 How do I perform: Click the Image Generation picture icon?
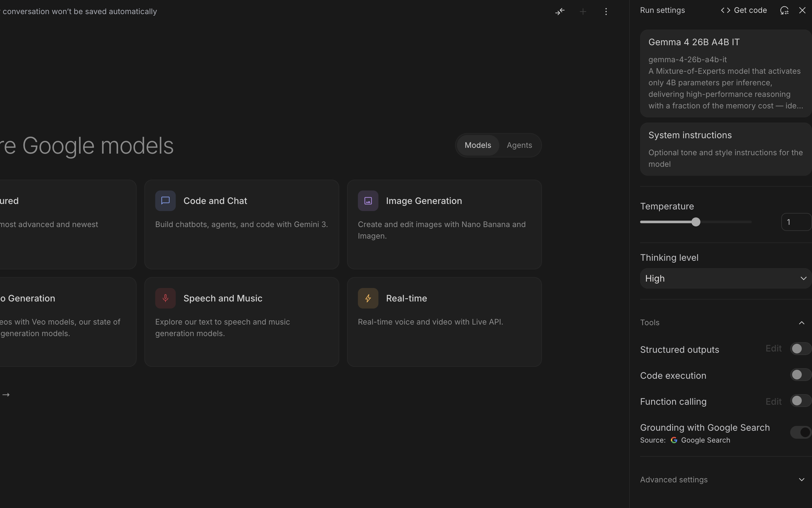368,200
